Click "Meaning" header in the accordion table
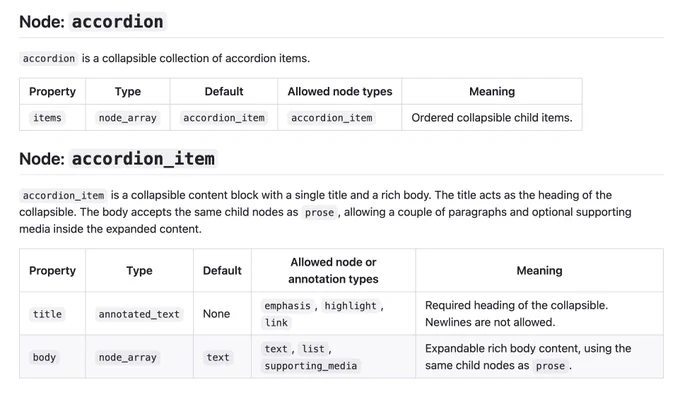 (x=492, y=91)
